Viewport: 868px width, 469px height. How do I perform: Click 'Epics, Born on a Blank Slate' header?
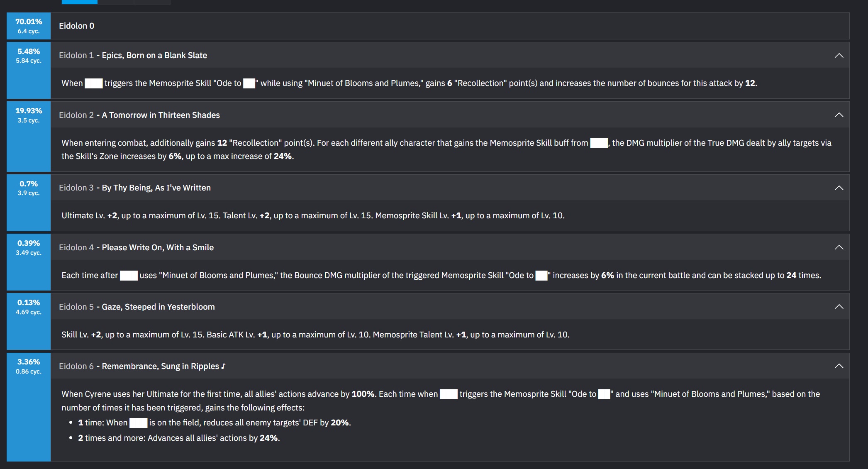(154, 55)
